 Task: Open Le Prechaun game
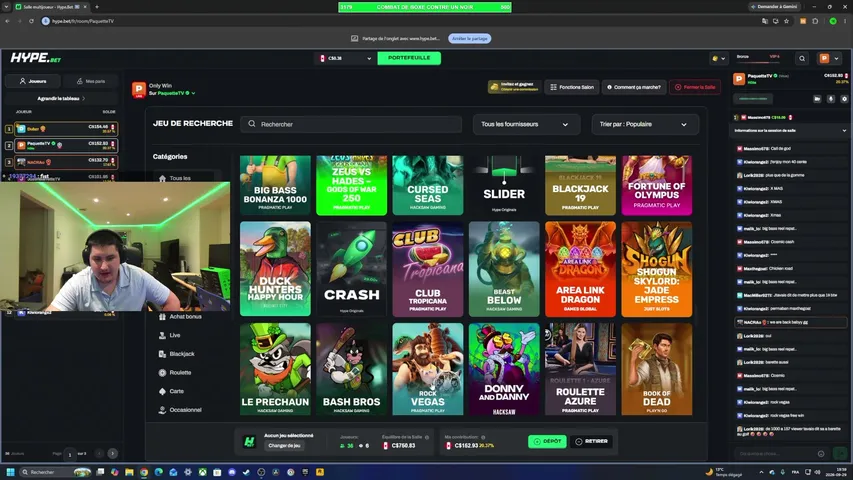click(x=275, y=369)
